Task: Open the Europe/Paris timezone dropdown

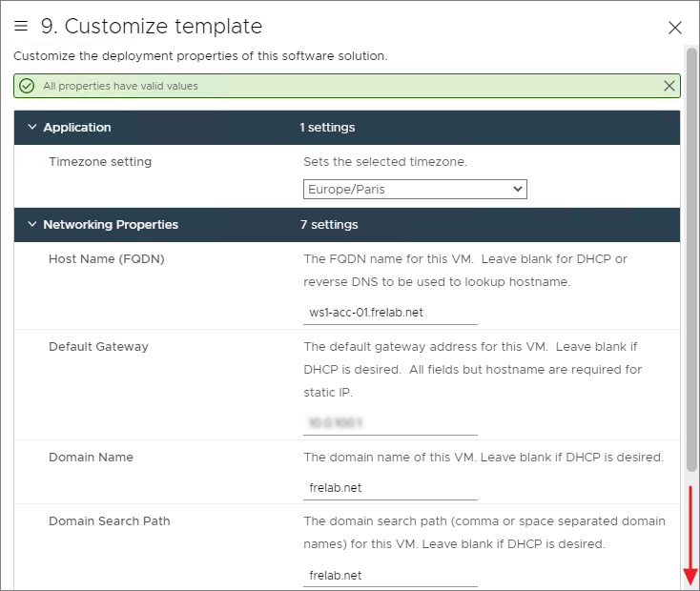Action: point(415,190)
